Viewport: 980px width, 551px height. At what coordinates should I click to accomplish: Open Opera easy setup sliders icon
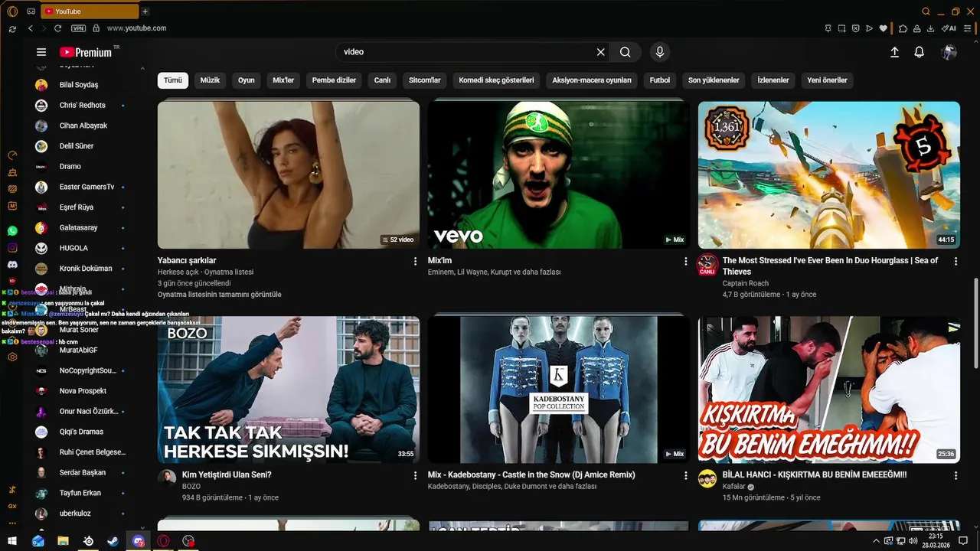(968, 28)
